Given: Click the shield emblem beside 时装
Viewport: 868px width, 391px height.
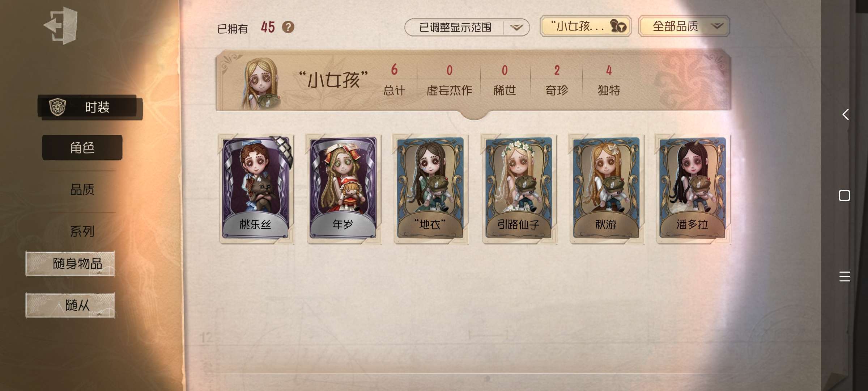Looking at the screenshot, I should point(58,107).
